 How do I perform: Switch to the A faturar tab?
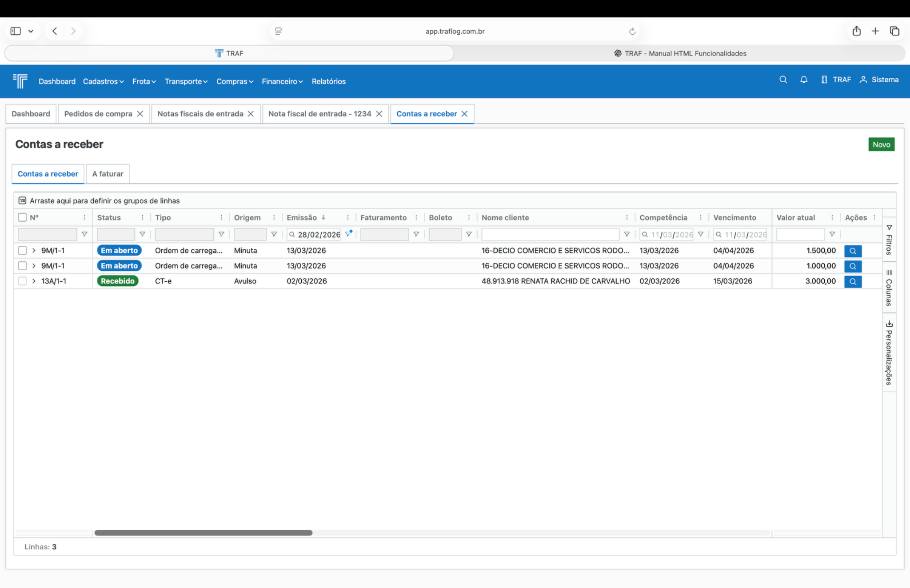108,174
